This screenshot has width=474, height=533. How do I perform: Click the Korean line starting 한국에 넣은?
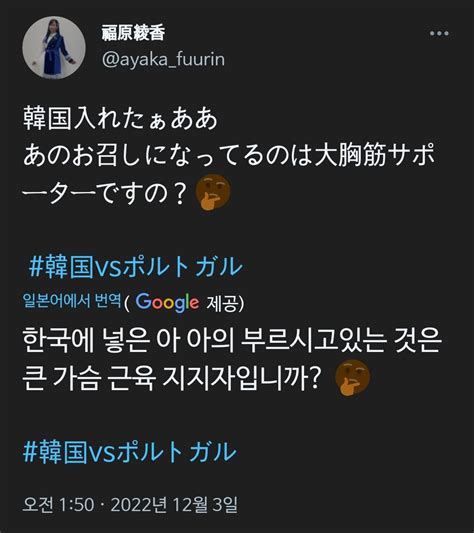click(x=232, y=340)
